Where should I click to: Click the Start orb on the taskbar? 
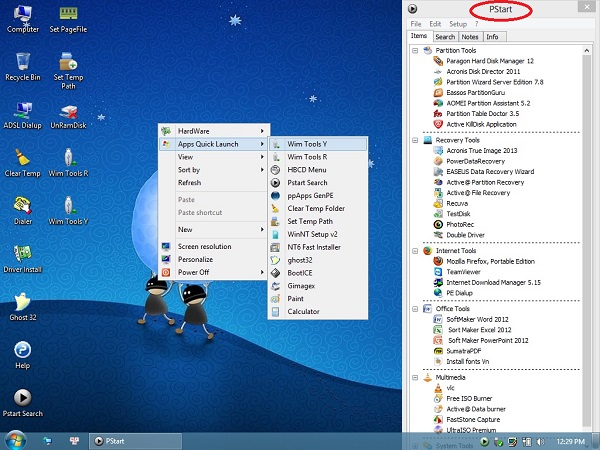tap(15, 440)
